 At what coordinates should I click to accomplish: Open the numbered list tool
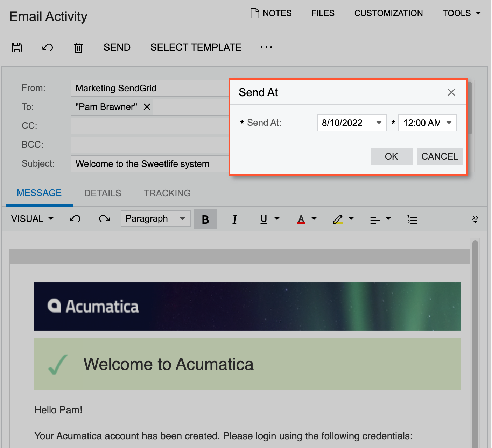pos(412,218)
